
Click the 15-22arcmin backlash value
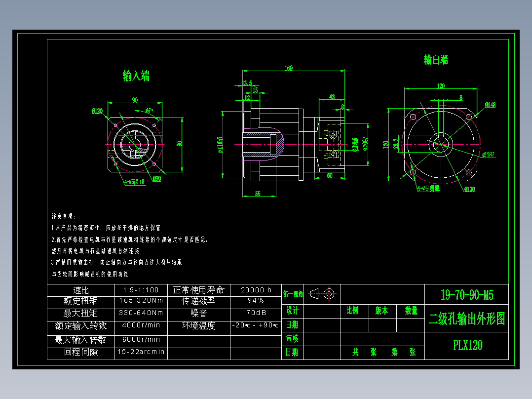141,352
